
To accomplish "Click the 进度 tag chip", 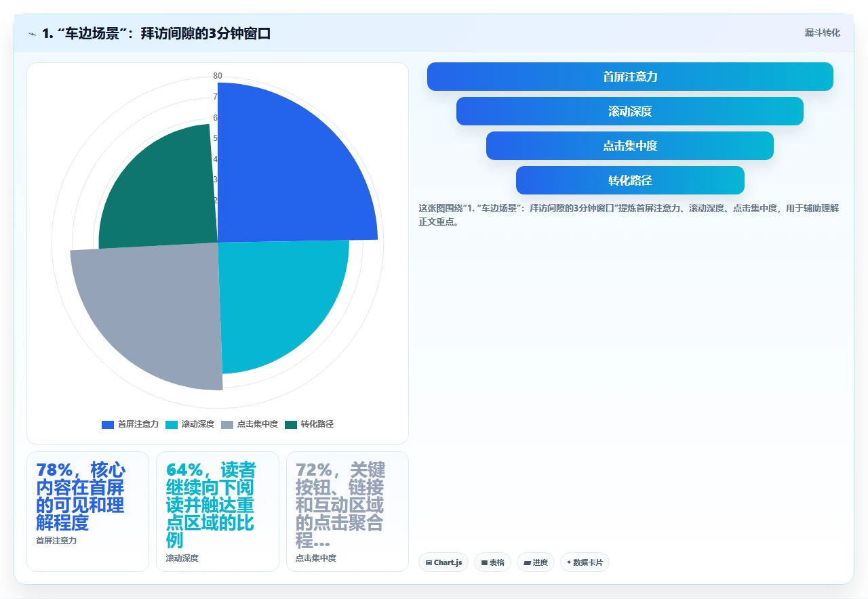I will click(536, 562).
